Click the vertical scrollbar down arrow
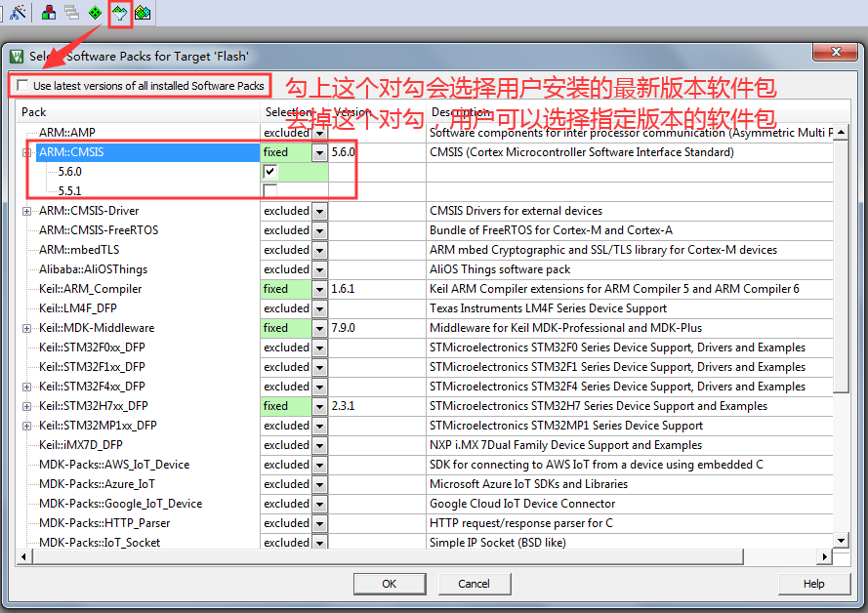Image resolution: width=868 pixels, height=613 pixels. (841, 541)
